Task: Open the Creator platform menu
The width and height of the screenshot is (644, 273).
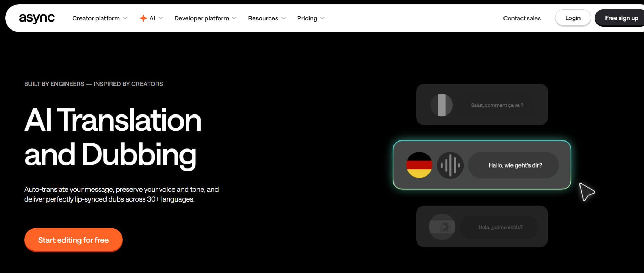Action: point(96,18)
